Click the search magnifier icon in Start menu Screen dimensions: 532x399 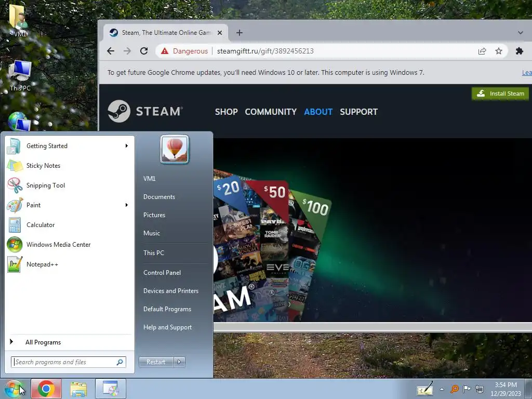point(120,362)
